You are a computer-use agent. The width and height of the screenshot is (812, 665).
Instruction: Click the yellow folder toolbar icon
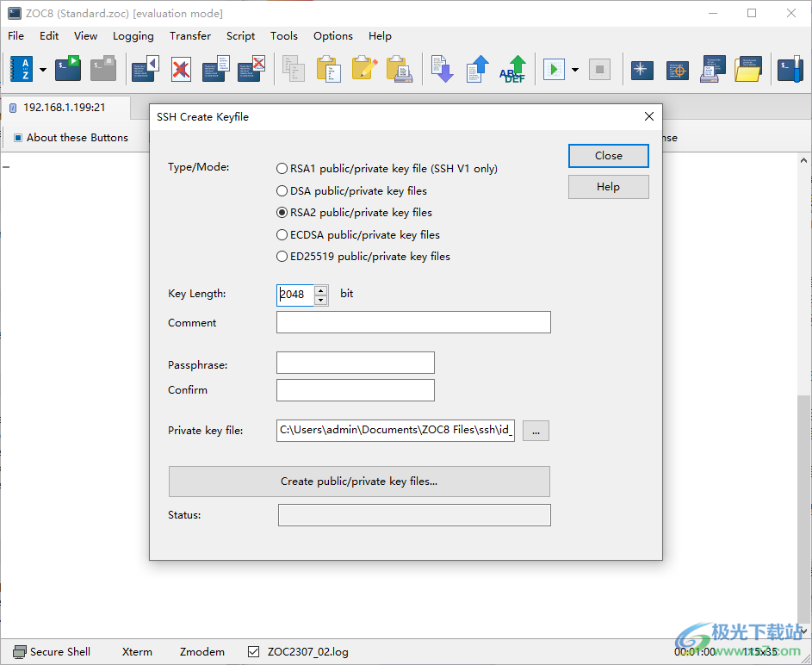coord(748,69)
